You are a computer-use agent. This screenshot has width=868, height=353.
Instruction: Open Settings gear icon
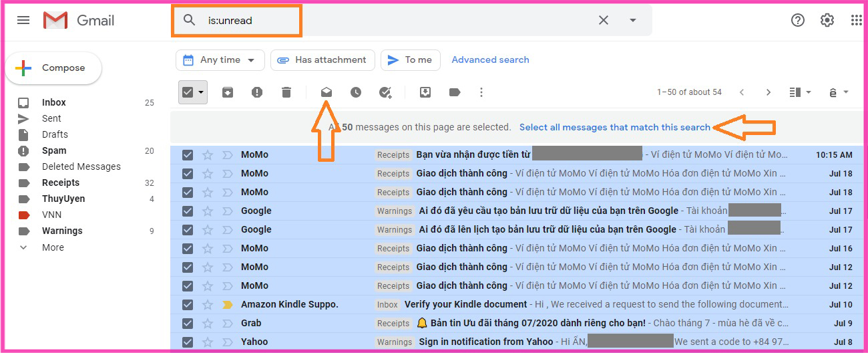pos(827,20)
